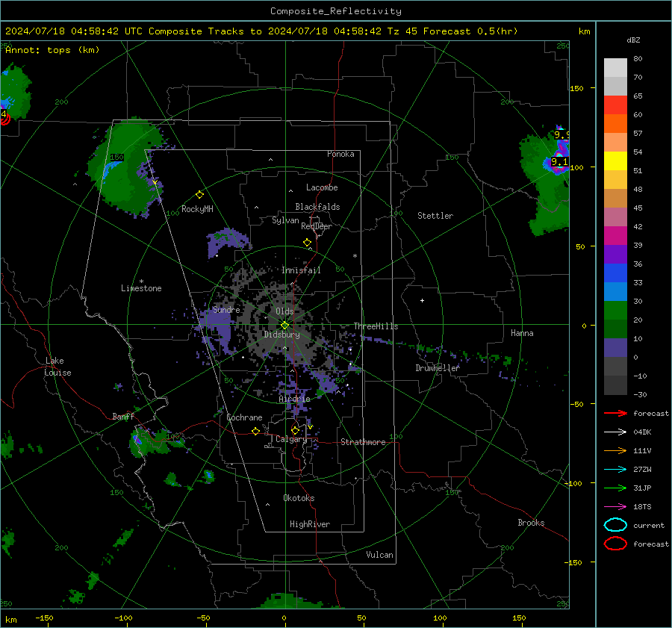Viewport: 672px width, 628px height.
Task: Click the red forecast arrow in legend
Action: pos(615,413)
